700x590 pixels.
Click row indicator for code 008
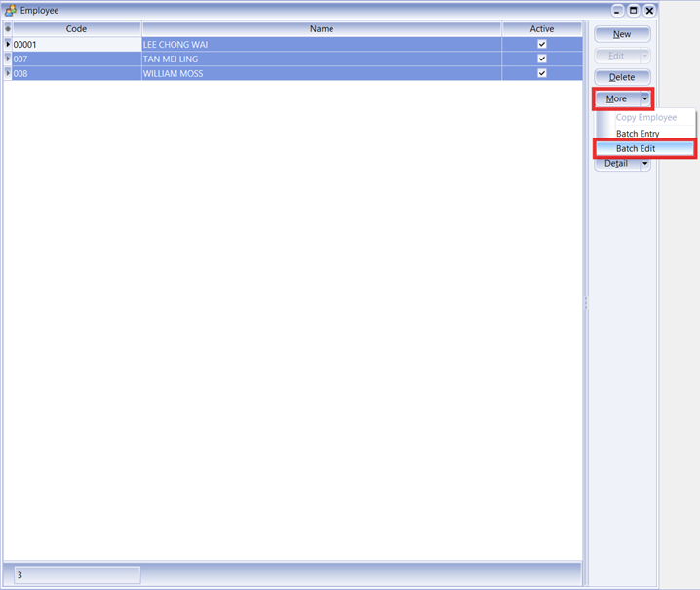click(8, 74)
